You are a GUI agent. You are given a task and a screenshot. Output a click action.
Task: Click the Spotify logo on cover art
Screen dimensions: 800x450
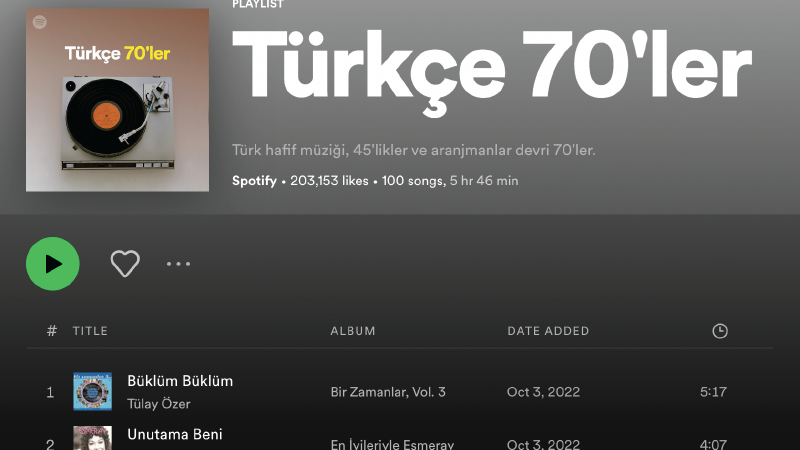click(x=40, y=22)
